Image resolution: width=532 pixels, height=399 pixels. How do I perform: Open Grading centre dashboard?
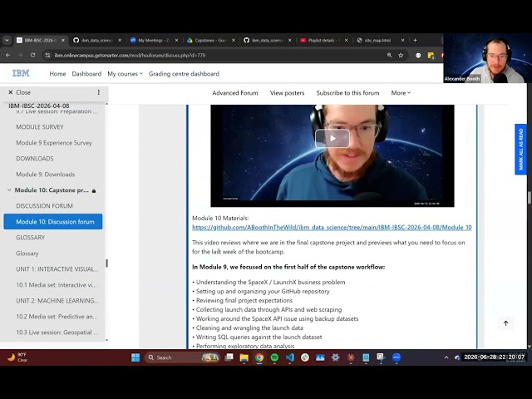(x=184, y=74)
